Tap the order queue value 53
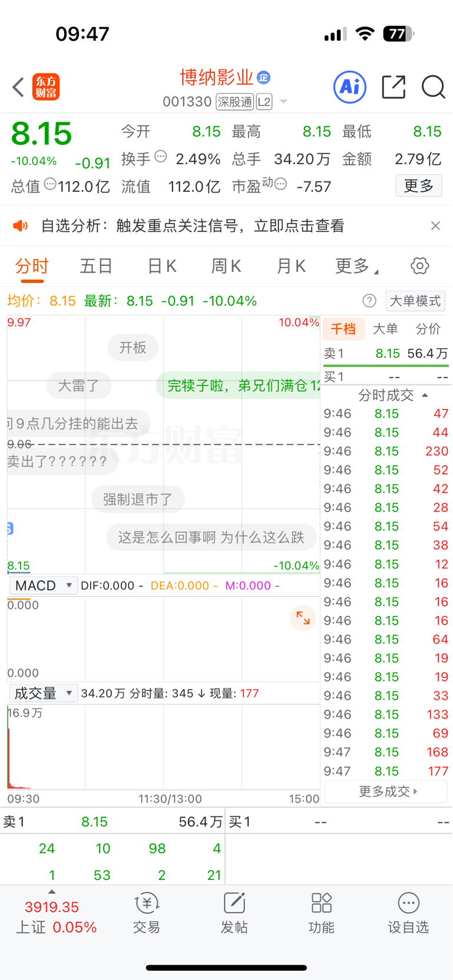Viewport: 453px width, 980px height. tap(102, 875)
